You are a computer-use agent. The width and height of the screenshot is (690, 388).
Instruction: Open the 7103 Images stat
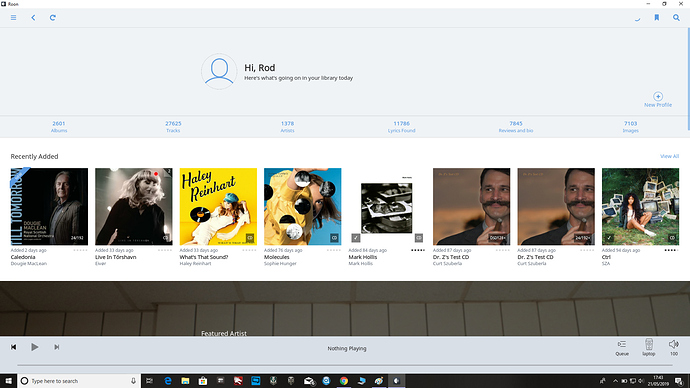coord(630,127)
